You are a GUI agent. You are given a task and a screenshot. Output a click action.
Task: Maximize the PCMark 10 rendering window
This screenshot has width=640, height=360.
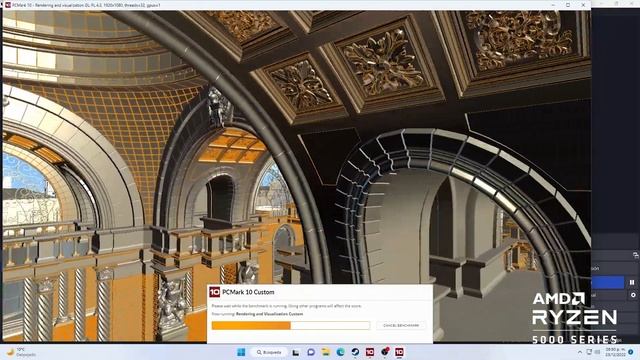pyautogui.click(x=568, y=5)
